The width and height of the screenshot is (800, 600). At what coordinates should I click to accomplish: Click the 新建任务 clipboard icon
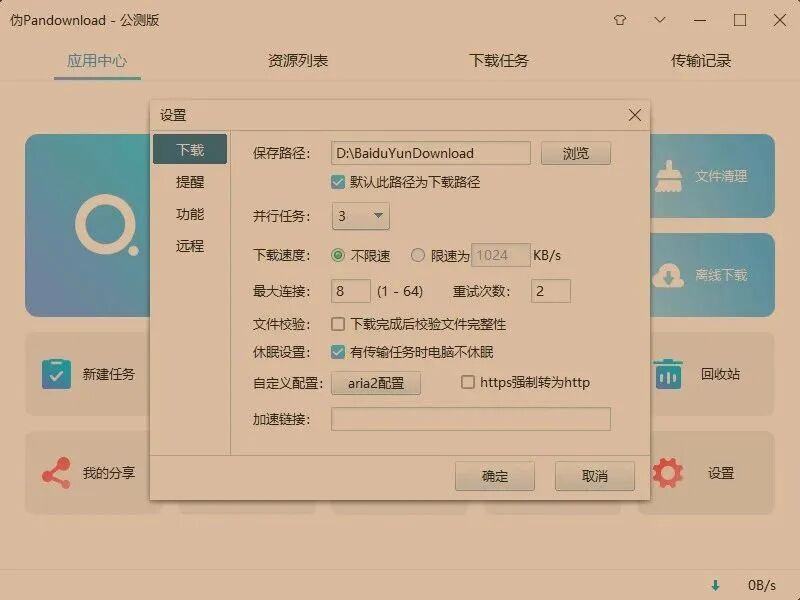[x=56, y=374]
